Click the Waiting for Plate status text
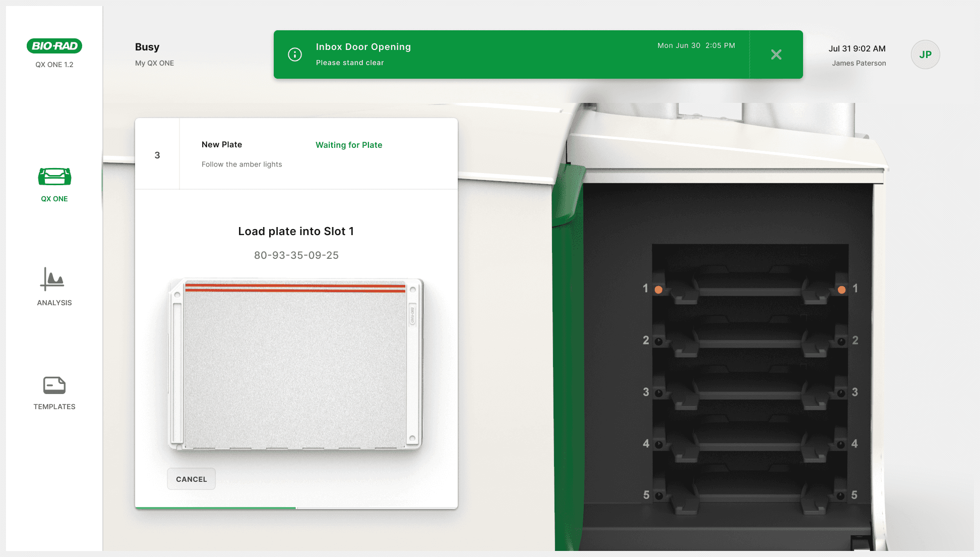The height and width of the screenshot is (557, 980). point(349,145)
